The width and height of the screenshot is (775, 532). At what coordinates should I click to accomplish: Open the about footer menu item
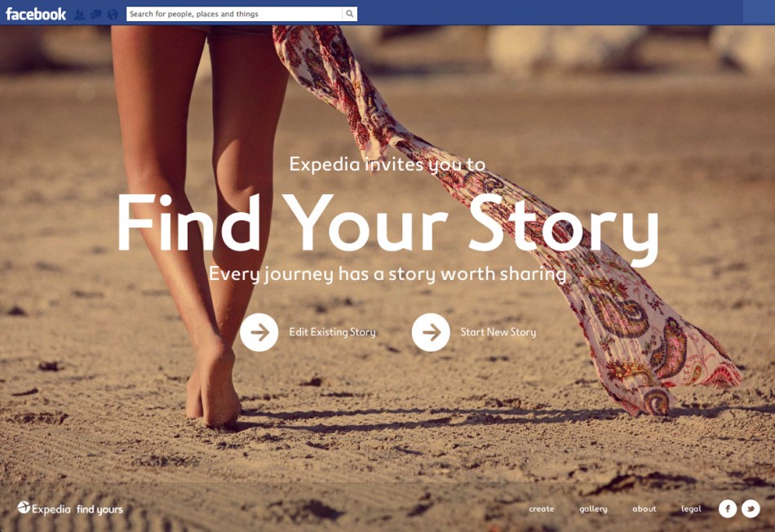pos(644,508)
